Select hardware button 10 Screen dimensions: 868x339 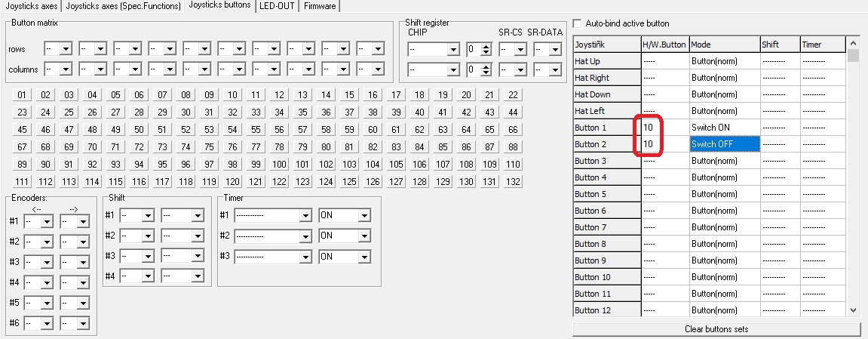(232, 94)
